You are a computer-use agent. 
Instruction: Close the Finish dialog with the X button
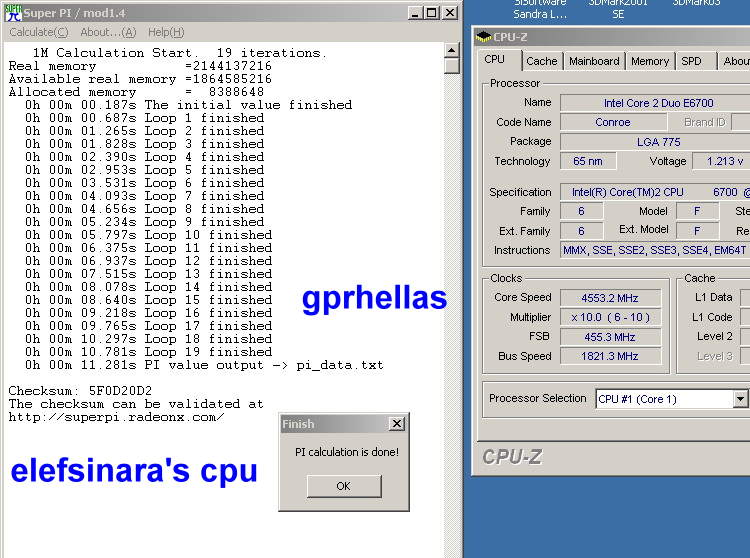pos(397,424)
